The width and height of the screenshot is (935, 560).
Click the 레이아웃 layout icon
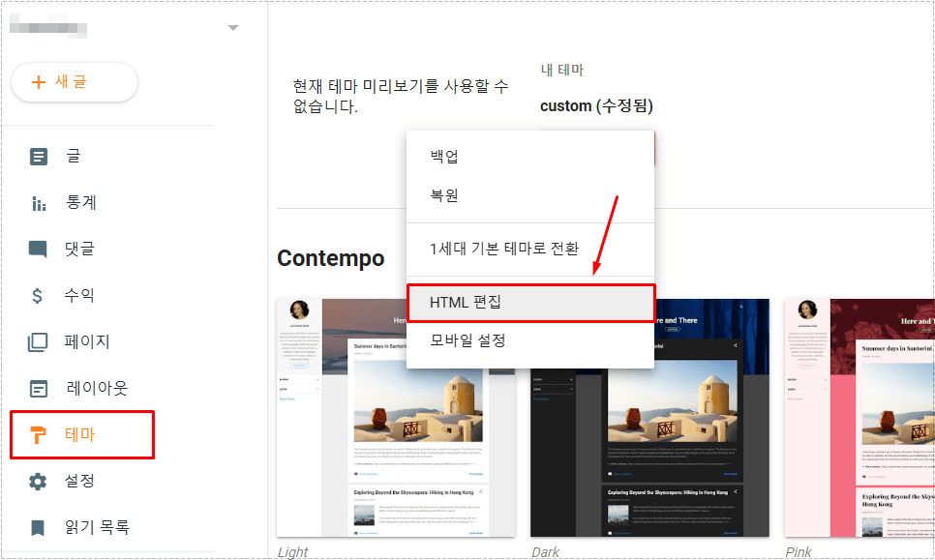coord(38,389)
